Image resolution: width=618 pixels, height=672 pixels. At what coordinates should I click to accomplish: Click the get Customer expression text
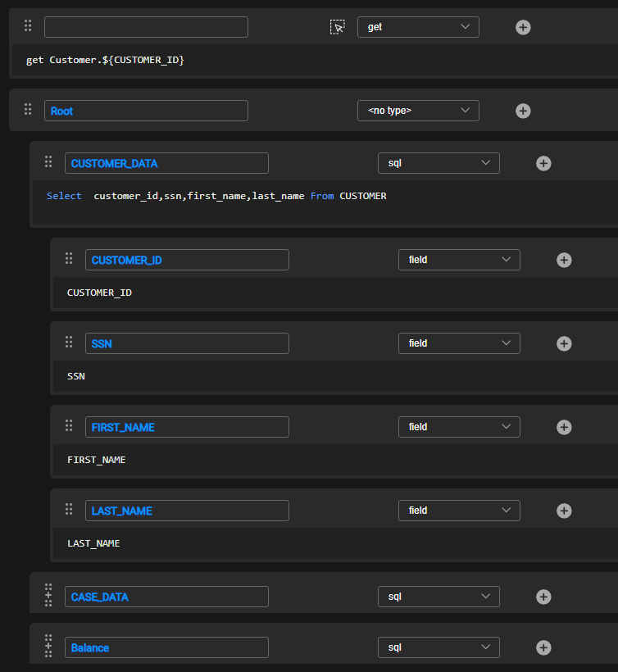[105, 60]
